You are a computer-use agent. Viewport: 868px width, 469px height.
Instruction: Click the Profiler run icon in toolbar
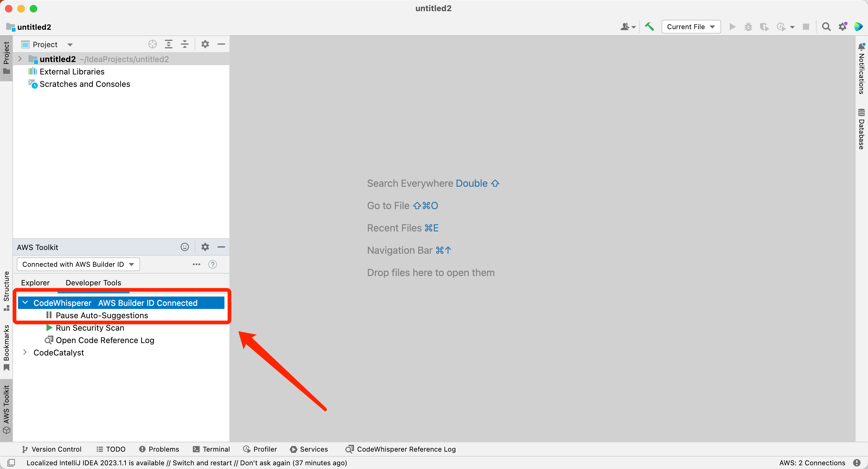(781, 27)
